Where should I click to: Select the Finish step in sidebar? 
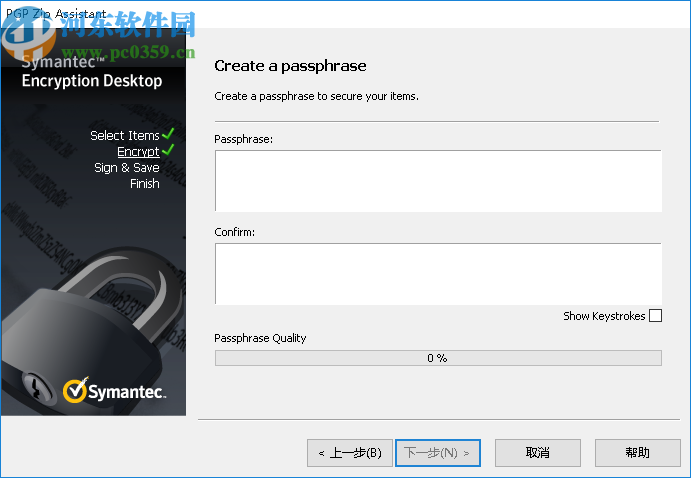[145, 184]
